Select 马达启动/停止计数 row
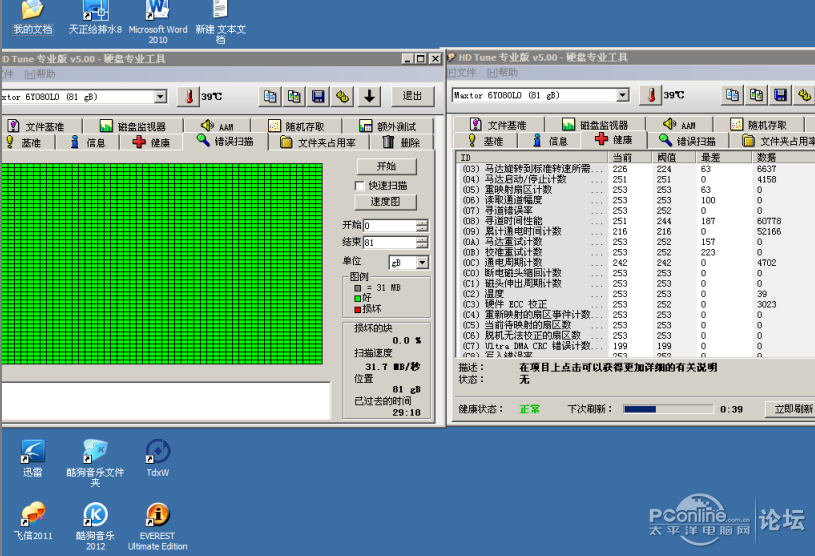 click(x=636, y=179)
